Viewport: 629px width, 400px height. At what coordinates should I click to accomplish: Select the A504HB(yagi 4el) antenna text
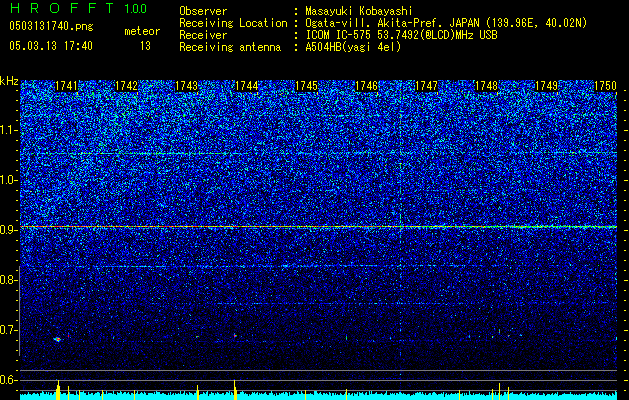tap(353, 47)
